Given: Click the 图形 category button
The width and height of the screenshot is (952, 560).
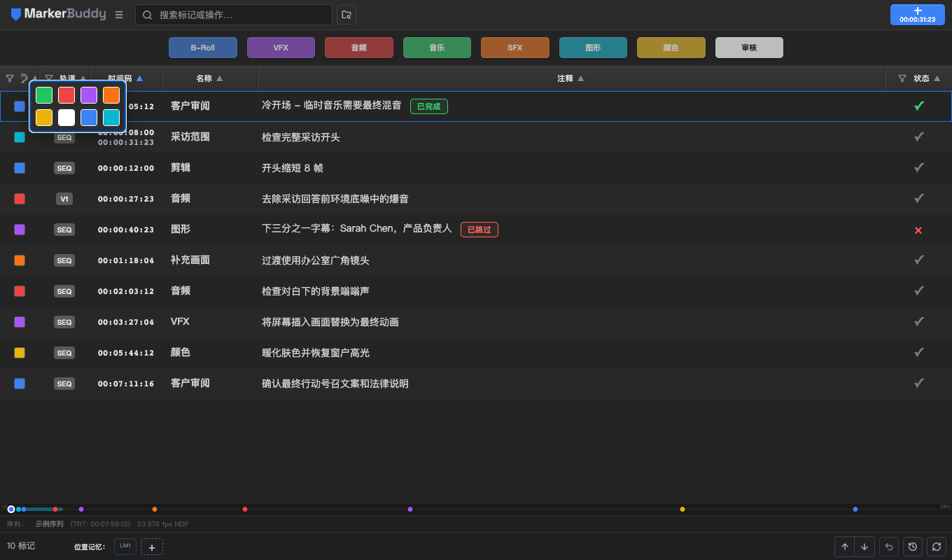Looking at the screenshot, I should point(593,48).
